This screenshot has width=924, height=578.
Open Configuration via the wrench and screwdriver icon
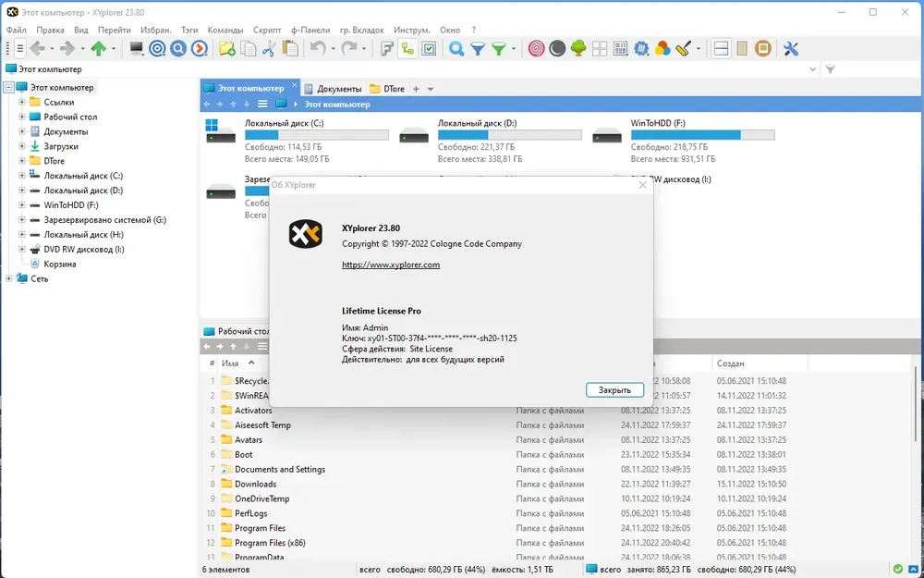[791, 49]
